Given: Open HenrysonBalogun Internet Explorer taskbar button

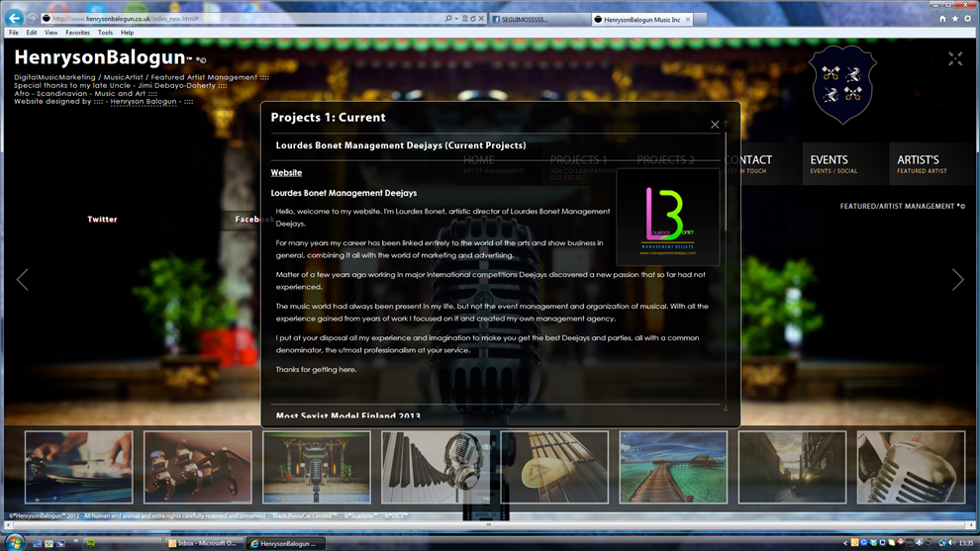Looking at the screenshot, I should pos(286,543).
